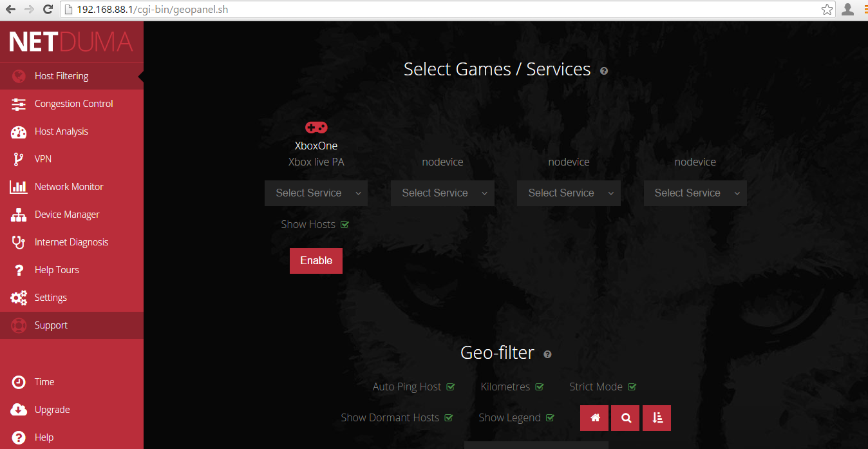Screen dimensions: 868x449
Task: Click the Help Tours question mark icon
Action: (19, 270)
